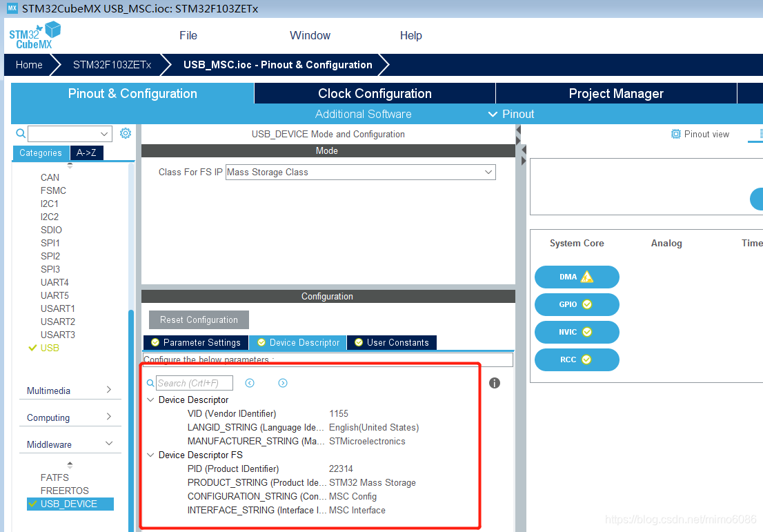Open the RCC configuration button
The height and width of the screenshot is (532, 763).
(577, 359)
